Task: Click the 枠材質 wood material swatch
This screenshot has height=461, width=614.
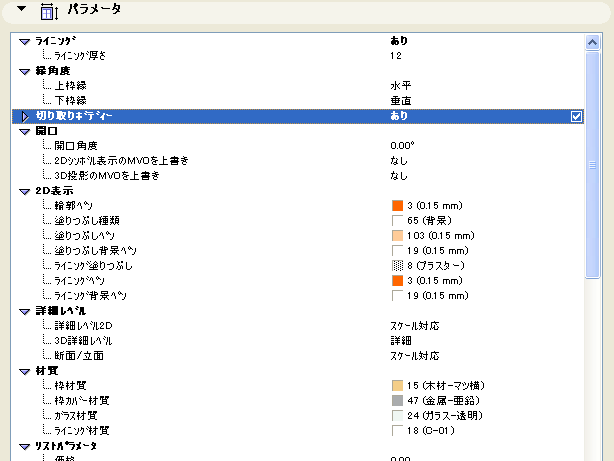Action: click(397, 386)
